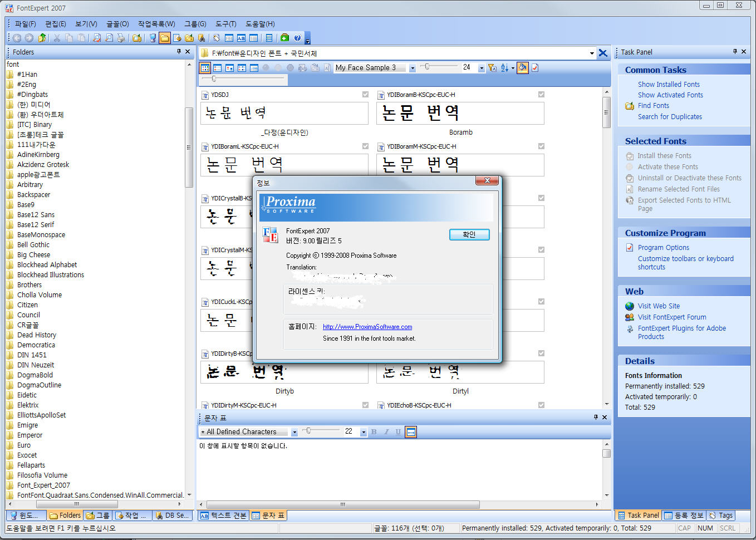The image size is (756, 540).
Task: Open the character size 22 dropdown
Action: tap(364, 432)
